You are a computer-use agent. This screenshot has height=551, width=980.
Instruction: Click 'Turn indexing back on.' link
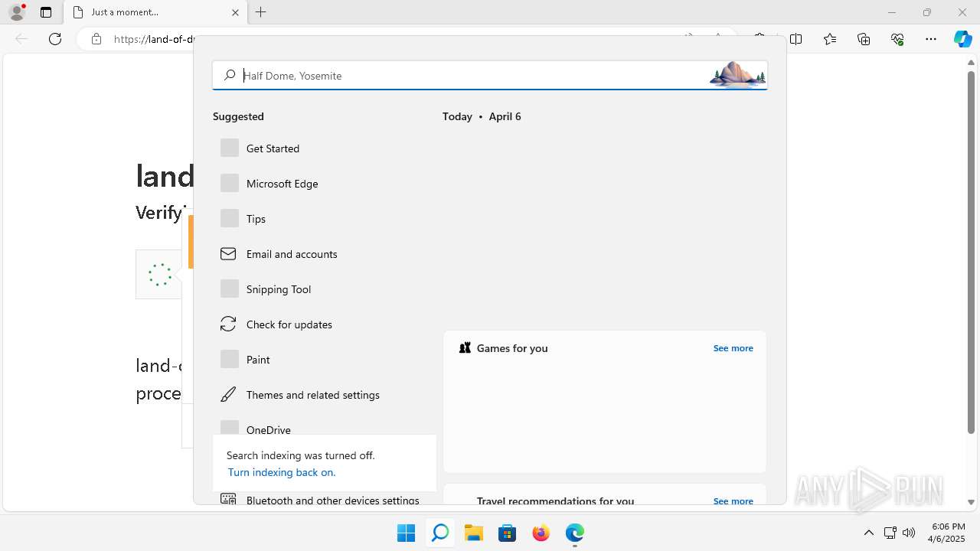pos(282,472)
